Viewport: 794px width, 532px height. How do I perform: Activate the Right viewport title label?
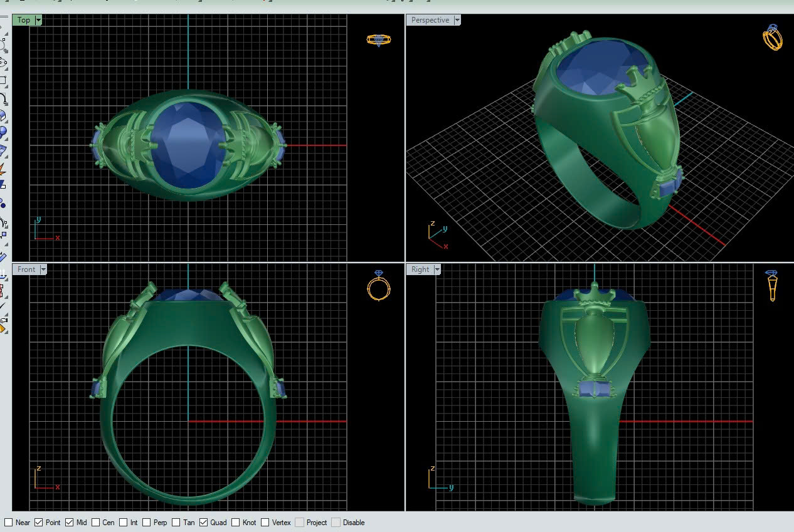pyautogui.click(x=420, y=269)
